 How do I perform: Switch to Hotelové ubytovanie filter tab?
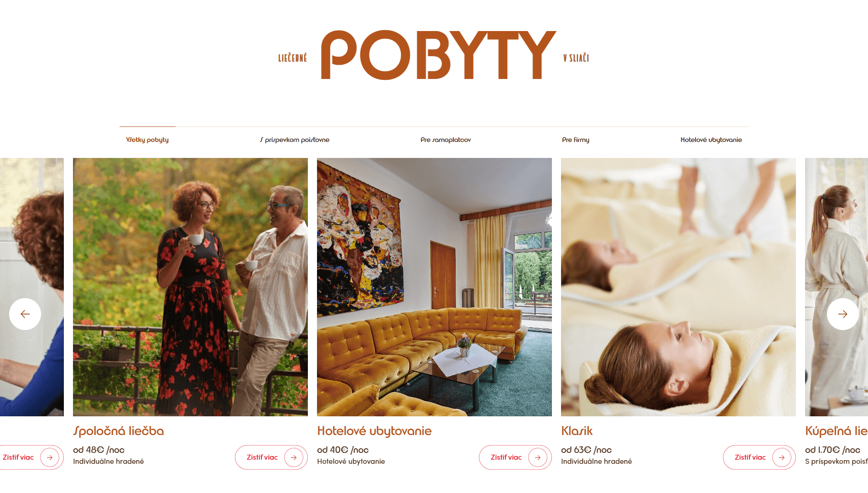711,140
